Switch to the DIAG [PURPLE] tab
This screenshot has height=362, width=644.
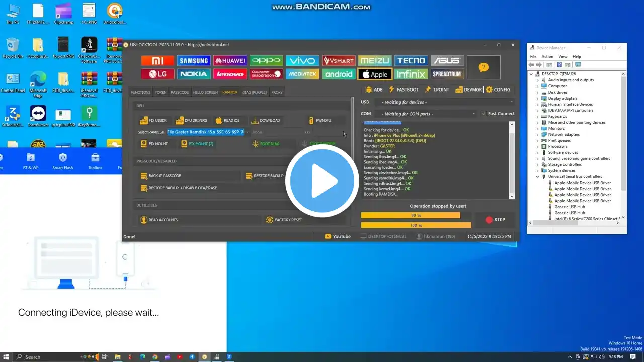point(254,92)
